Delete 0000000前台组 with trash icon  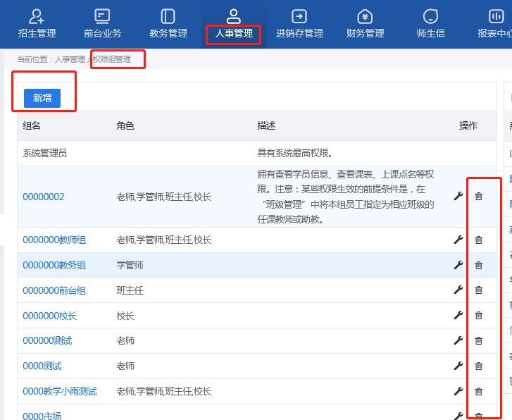point(479,290)
